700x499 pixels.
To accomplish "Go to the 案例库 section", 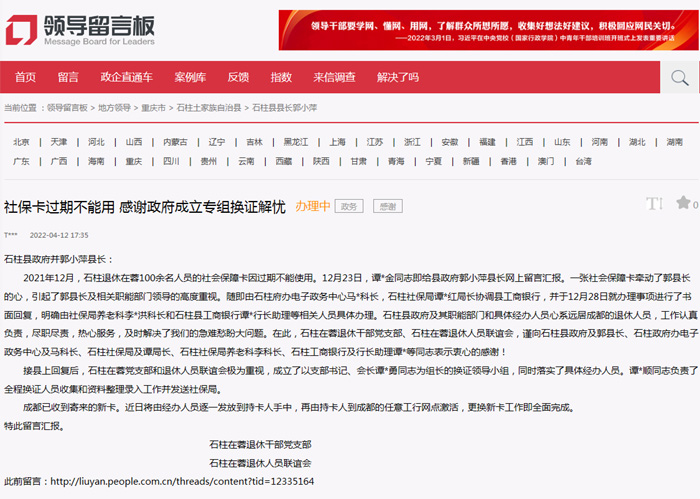I will (x=189, y=78).
